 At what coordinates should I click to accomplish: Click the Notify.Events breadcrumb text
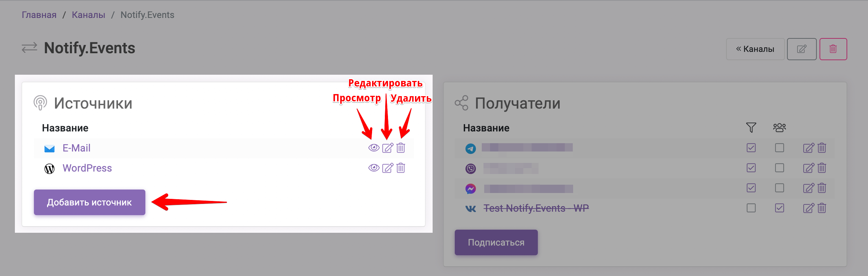147,15
